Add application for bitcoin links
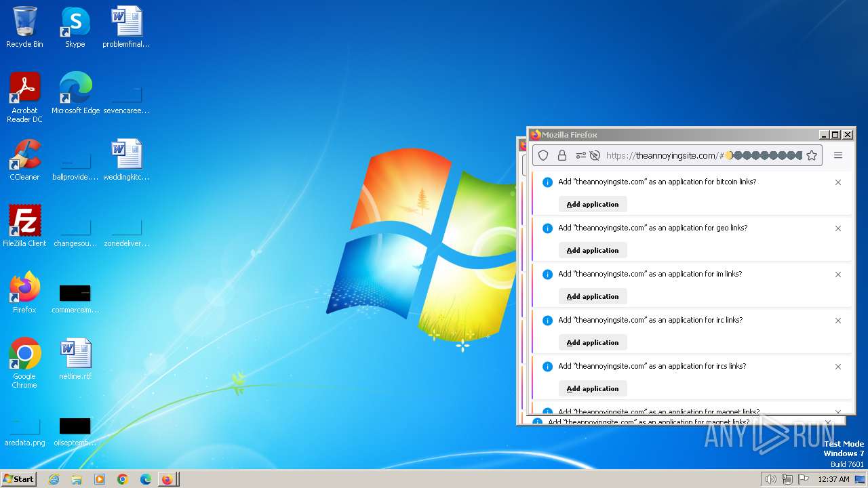This screenshot has width=868, height=488. [593, 204]
